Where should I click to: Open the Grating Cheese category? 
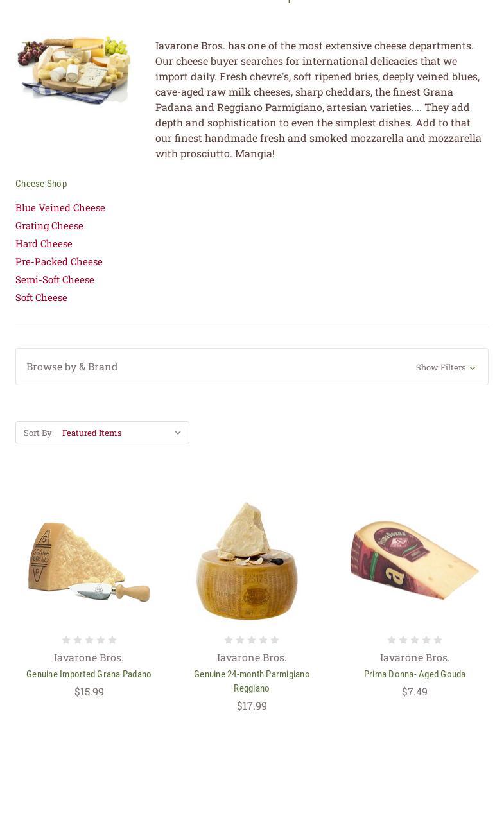pyautogui.click(x=49, y=225)
